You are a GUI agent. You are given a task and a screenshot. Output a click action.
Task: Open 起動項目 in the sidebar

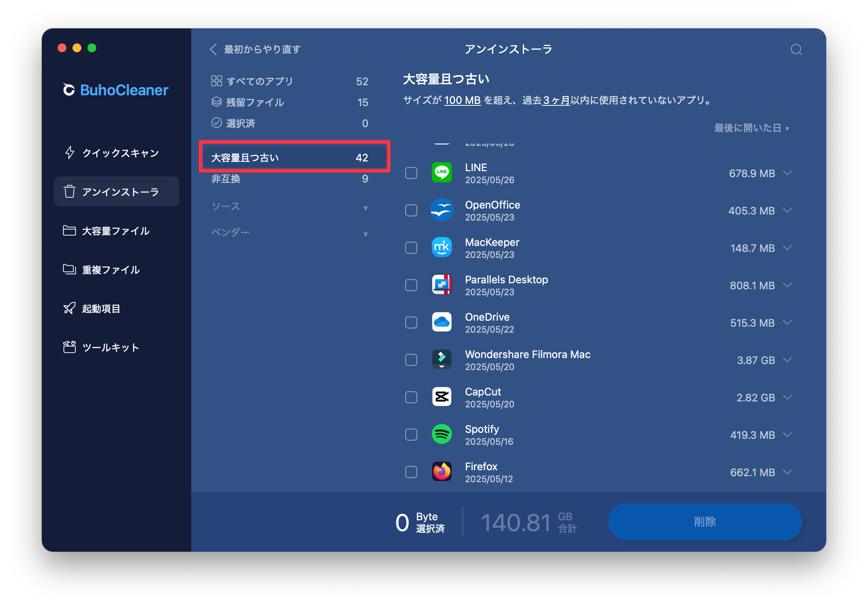[x=117, y=309]
